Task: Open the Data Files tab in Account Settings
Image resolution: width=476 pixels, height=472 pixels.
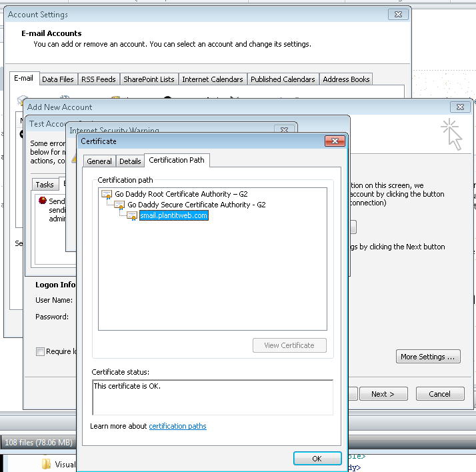Action: click(58, 79)
